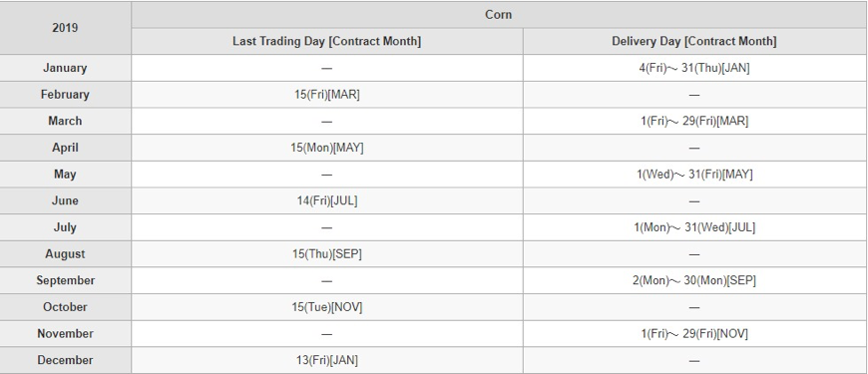Click the Delivery Day [Contract Month] header
The height and width of the screenshot is (374, 868).
694,42
